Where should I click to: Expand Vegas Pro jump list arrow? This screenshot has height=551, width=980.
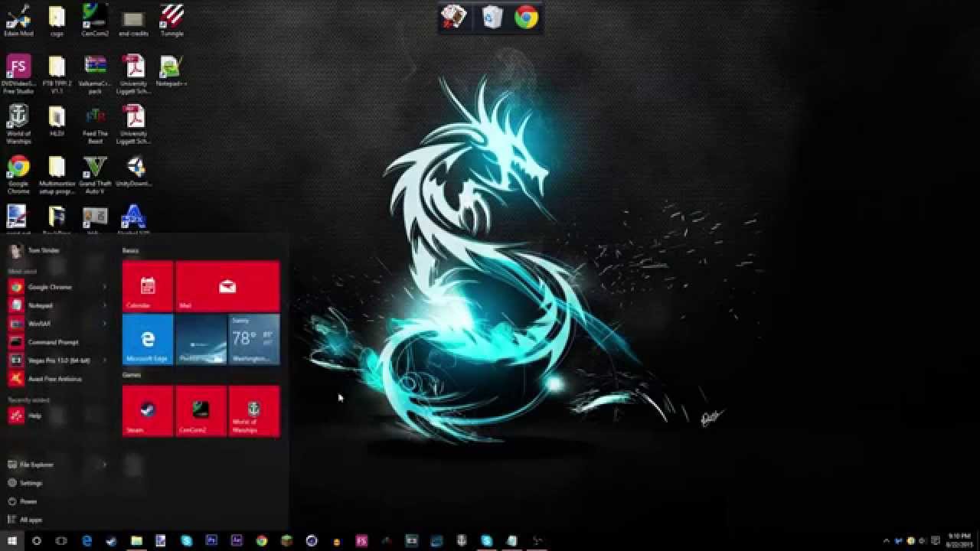click(x=105, y=360)
